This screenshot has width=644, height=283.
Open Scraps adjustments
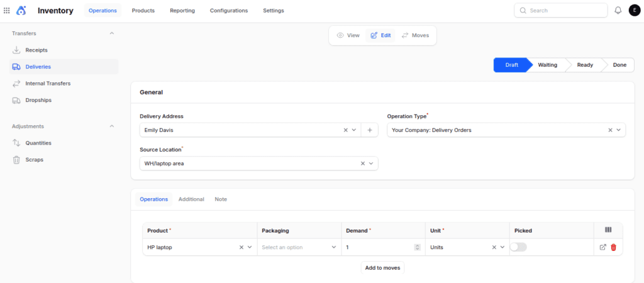[x=64, y=160]
